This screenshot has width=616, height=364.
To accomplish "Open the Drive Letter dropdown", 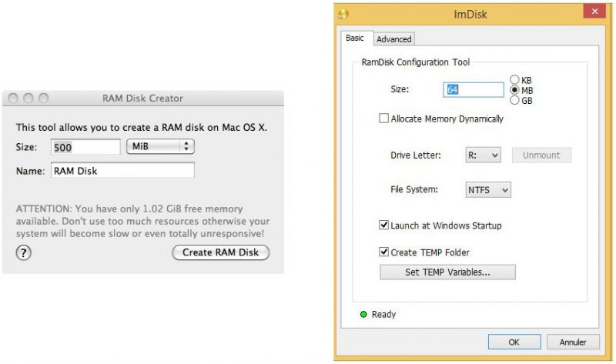I will click(x=484, y=155).
